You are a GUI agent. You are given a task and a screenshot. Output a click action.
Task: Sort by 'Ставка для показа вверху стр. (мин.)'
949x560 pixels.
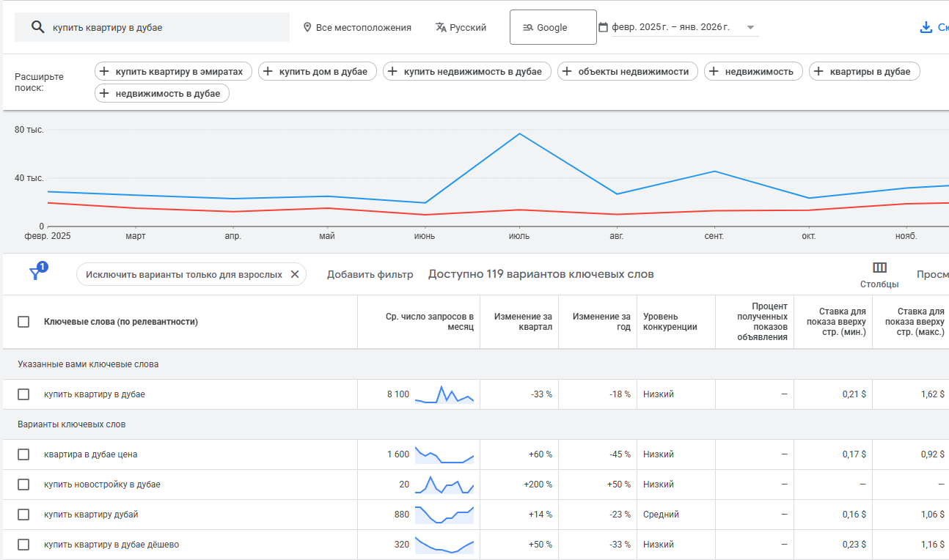pyautogui.click(x=836, y=322)
